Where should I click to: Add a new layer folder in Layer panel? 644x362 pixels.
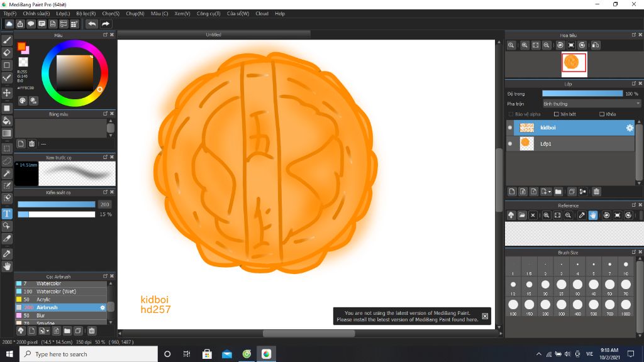pos(558,191)
